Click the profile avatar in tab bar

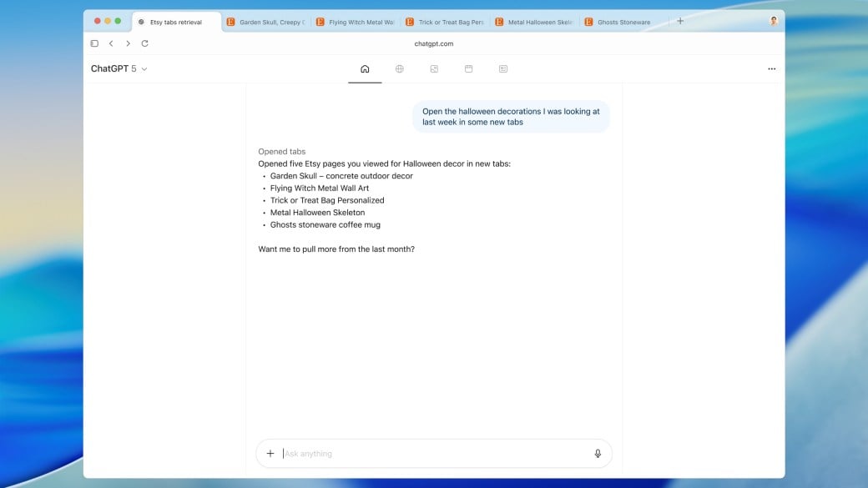click(773, 22)
